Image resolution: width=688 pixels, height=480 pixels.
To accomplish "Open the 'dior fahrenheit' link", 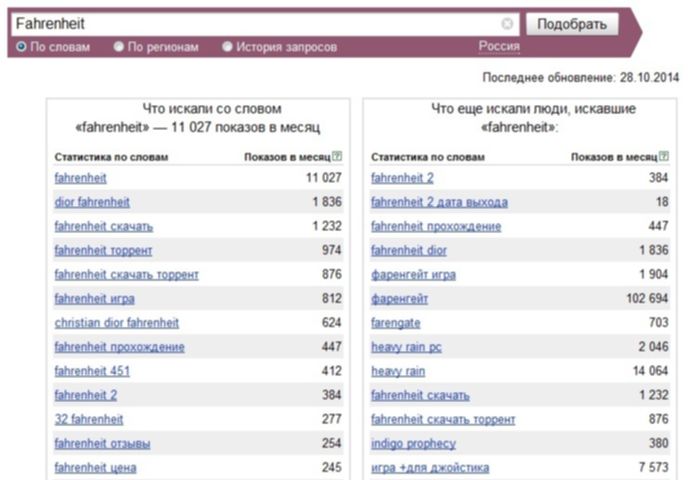I will (92, 202).
